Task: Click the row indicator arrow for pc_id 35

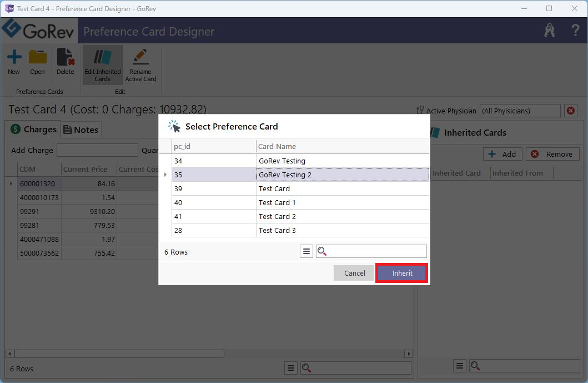Action: click(165, 175)
